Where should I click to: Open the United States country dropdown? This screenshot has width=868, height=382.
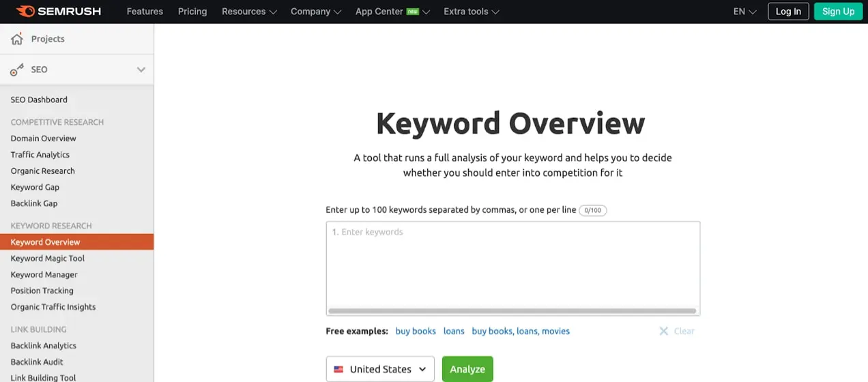[x=380, y=369]
